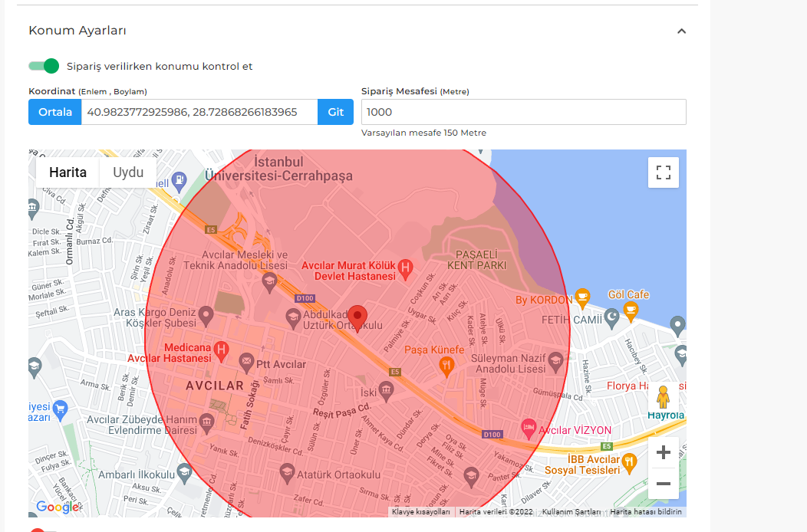Click the İski building marker
Viewport: 807px width, 532px height.
(x=386, y=391)
